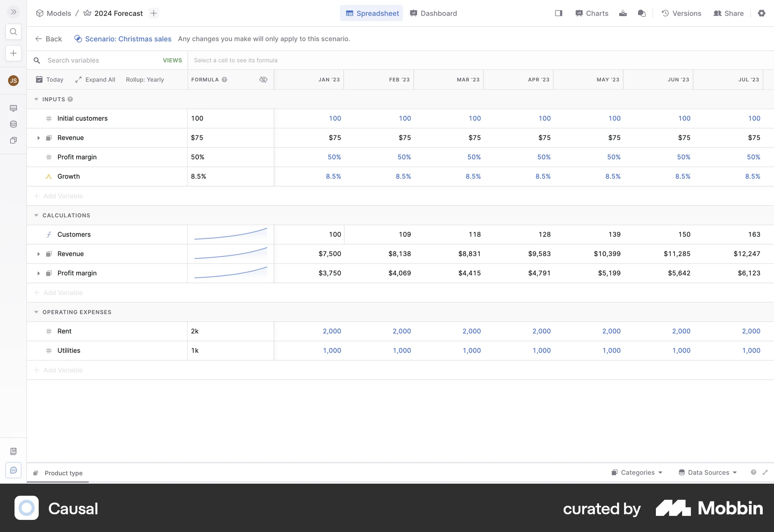This screenshot has width=774, height=532.
Task: Collapse the CALCULATIONS section
Action: (36, 215)
